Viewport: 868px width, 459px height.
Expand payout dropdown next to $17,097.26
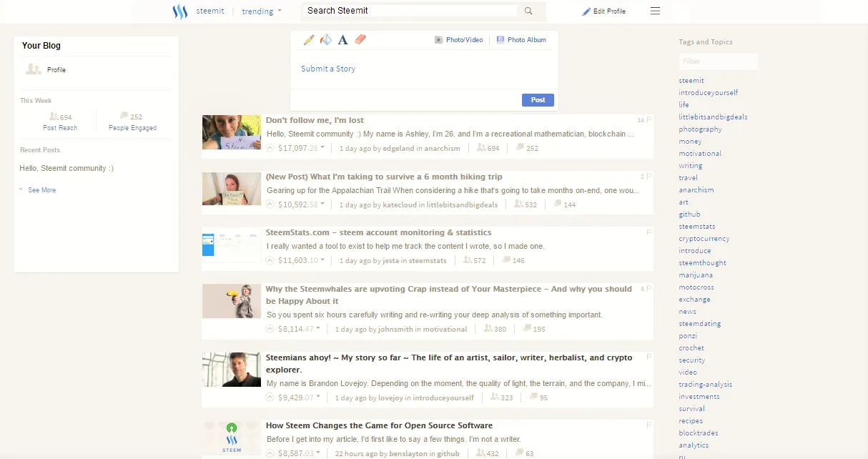(x=322, y=148)
